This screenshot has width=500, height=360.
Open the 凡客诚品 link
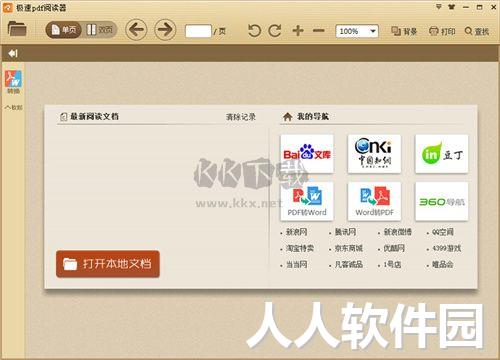point(349,265)
